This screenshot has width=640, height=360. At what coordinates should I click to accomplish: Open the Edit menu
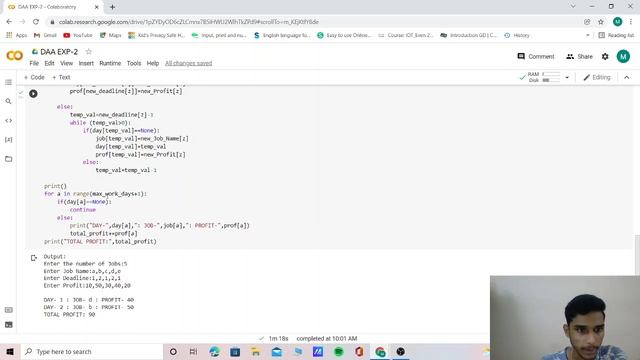49,63
